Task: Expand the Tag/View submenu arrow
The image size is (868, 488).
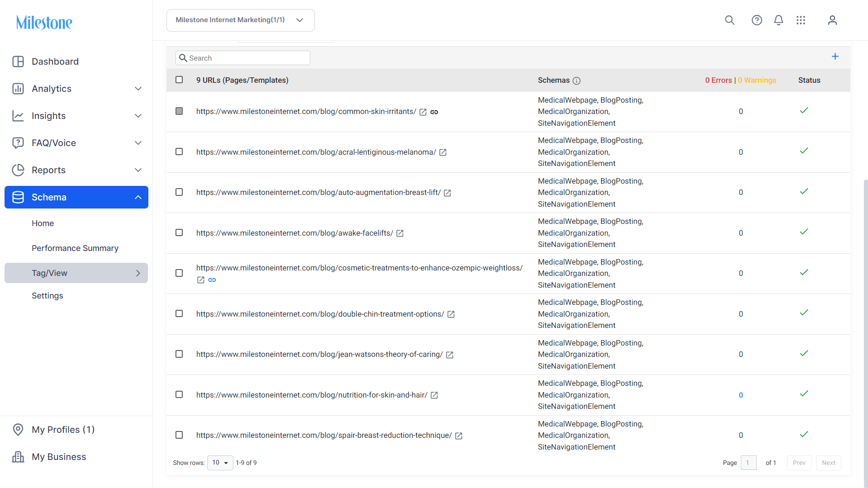Action: coord(138,273)
